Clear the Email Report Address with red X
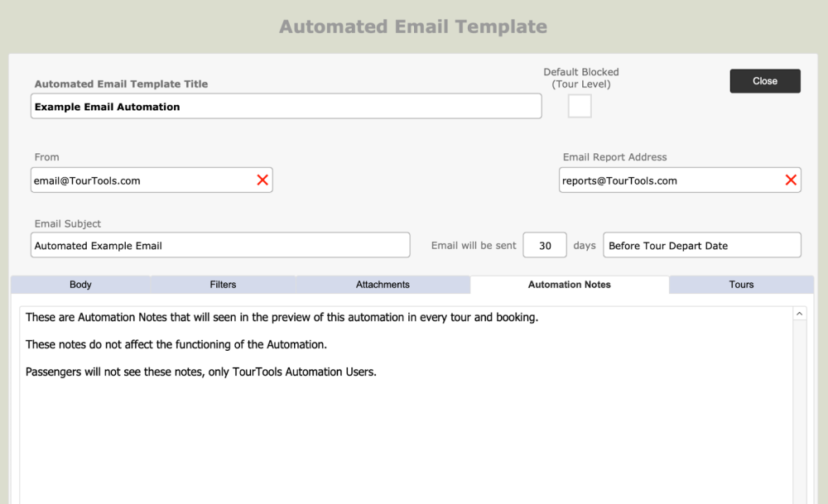This screenshot has width=828, height=504. click(791, 180)
